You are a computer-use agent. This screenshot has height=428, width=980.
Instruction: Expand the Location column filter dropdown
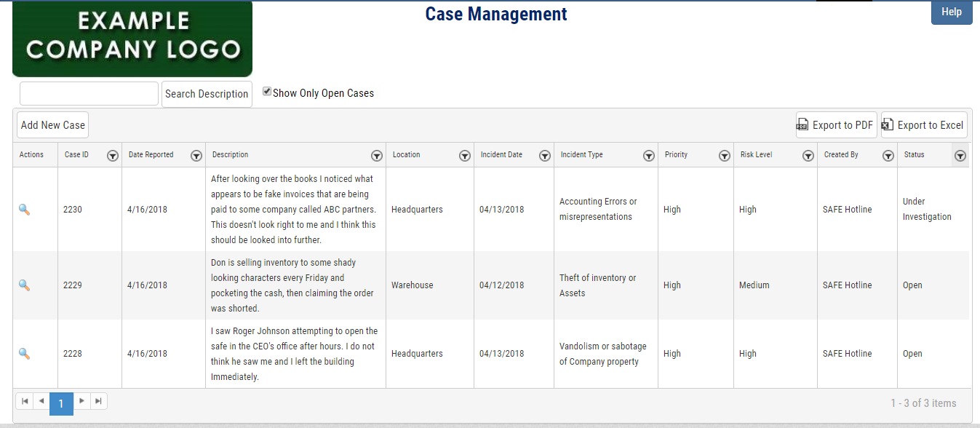[x=465, y=156]
